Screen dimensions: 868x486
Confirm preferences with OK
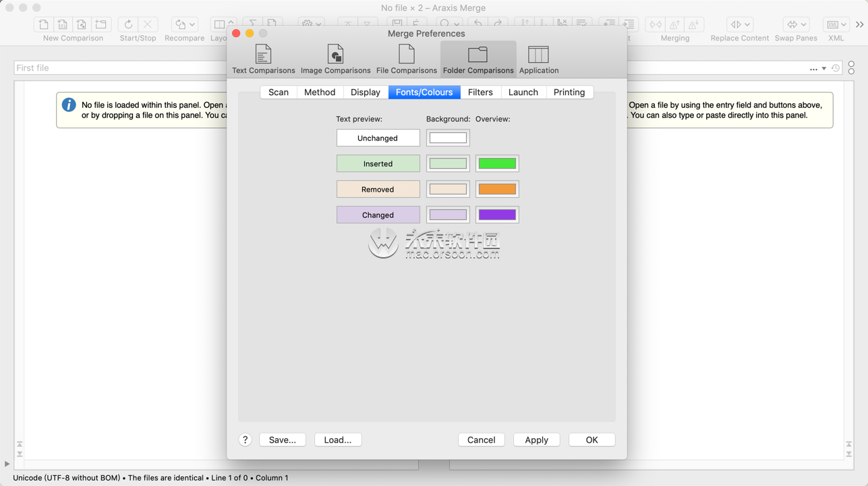(591, 439)
